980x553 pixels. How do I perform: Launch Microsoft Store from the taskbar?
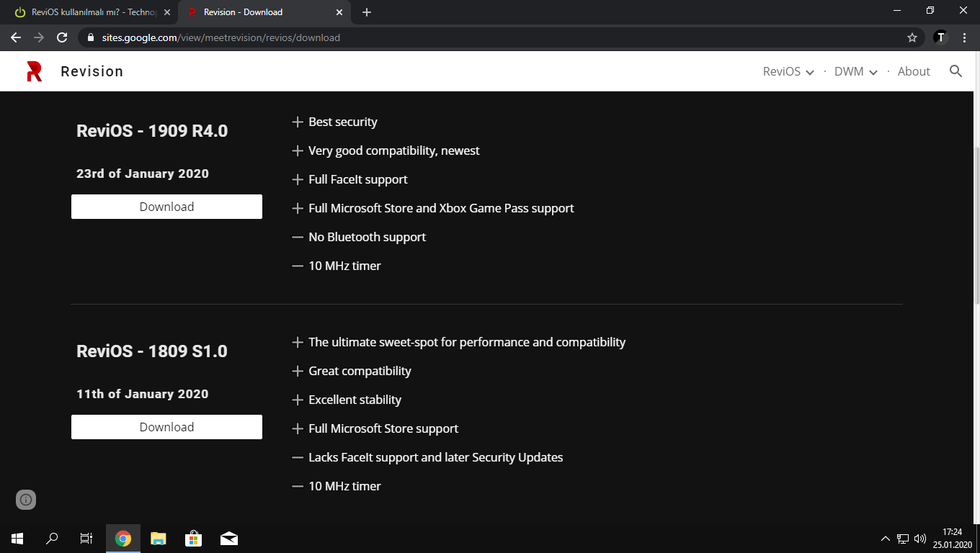(193, 539)
